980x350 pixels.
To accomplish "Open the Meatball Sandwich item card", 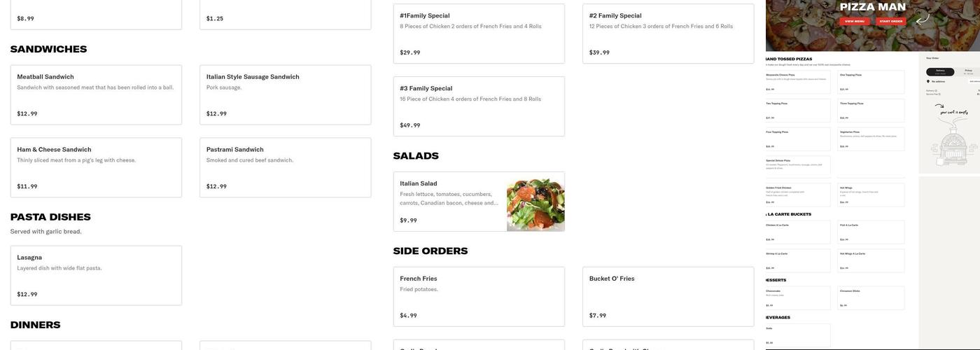I will [96, 95].
